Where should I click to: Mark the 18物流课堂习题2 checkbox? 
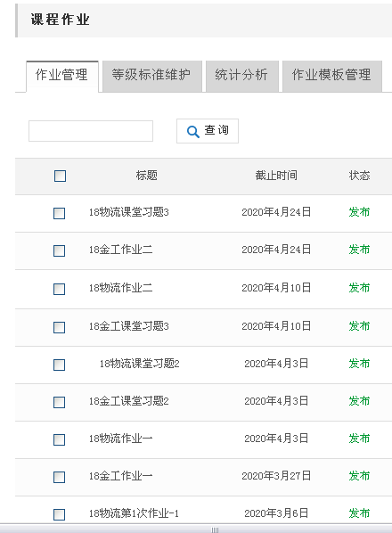tap(60, 365)
